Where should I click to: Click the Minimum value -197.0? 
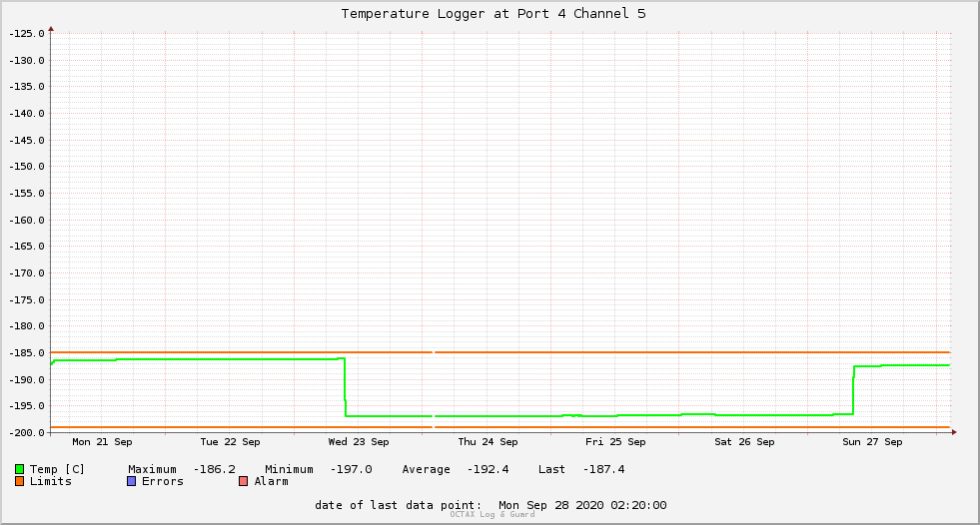pos(352,469)
